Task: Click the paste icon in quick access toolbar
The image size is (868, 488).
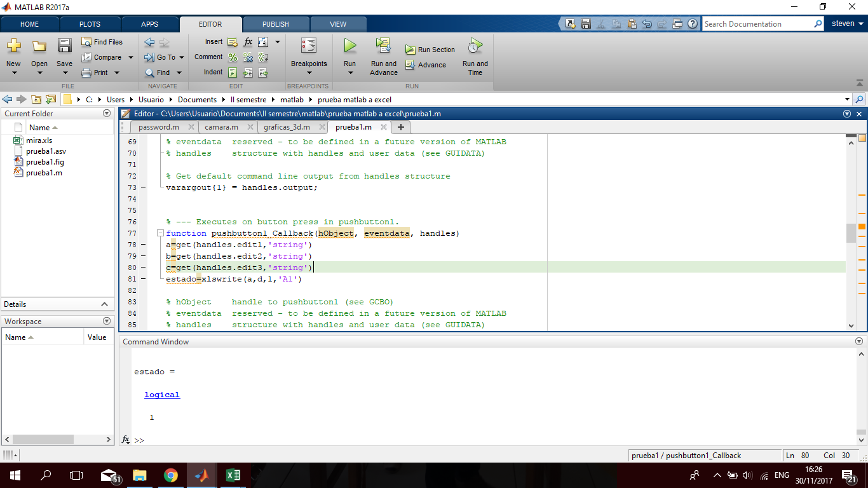Action: (x=632, y=24)
